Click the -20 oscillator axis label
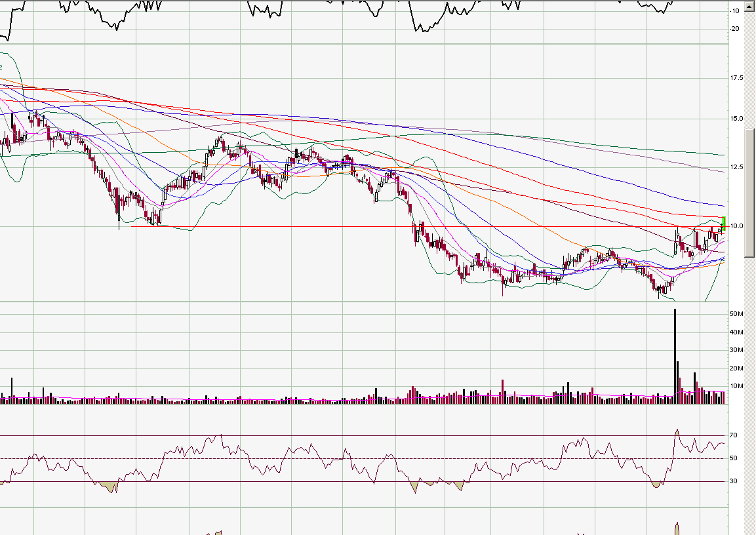Viewport: 756px width, 535px height. [736, 28]
